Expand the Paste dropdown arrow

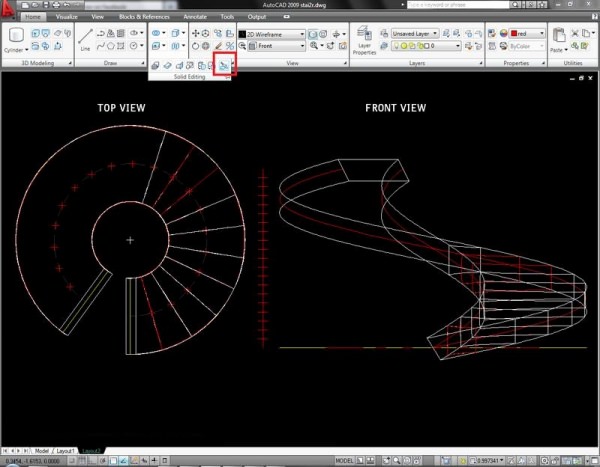click(566, 50)
